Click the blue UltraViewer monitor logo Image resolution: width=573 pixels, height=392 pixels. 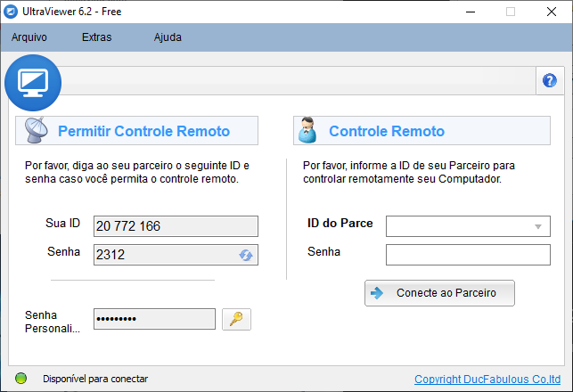[x=33, y=82]
